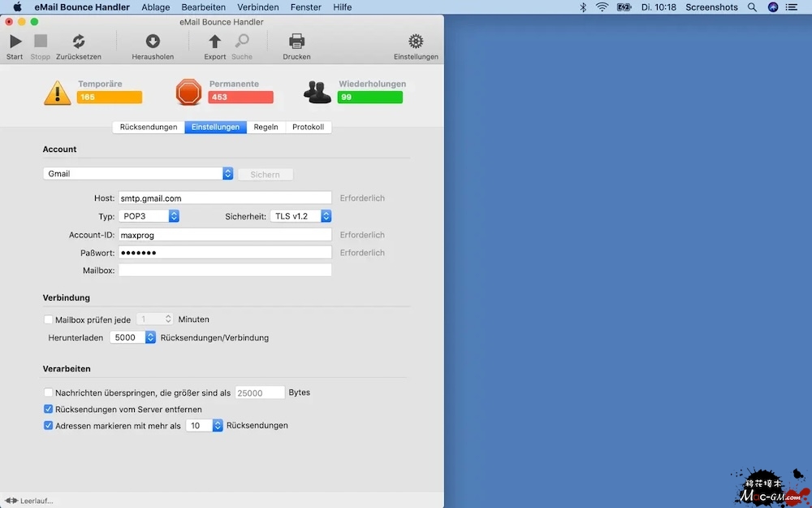Click the Herausholen download icon

pos(153,41)
